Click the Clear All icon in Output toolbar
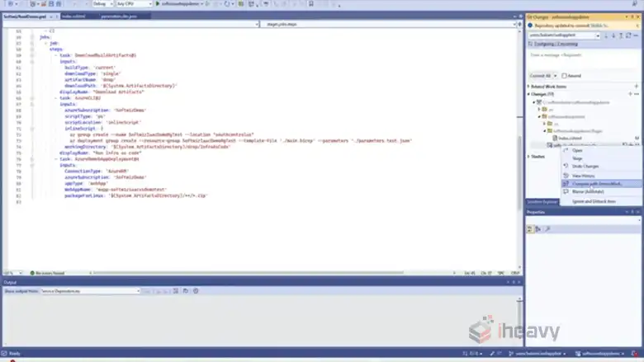644x362 pixels. [176, 290]
